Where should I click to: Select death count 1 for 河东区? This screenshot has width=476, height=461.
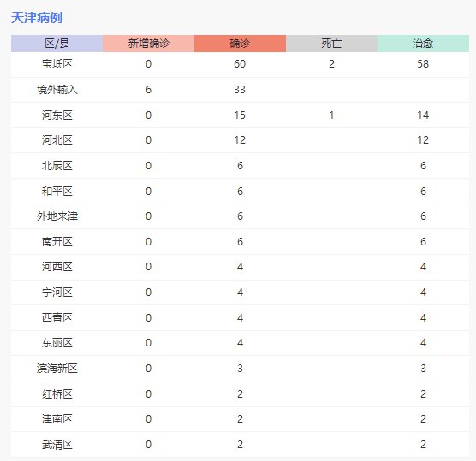coord(331,115)
